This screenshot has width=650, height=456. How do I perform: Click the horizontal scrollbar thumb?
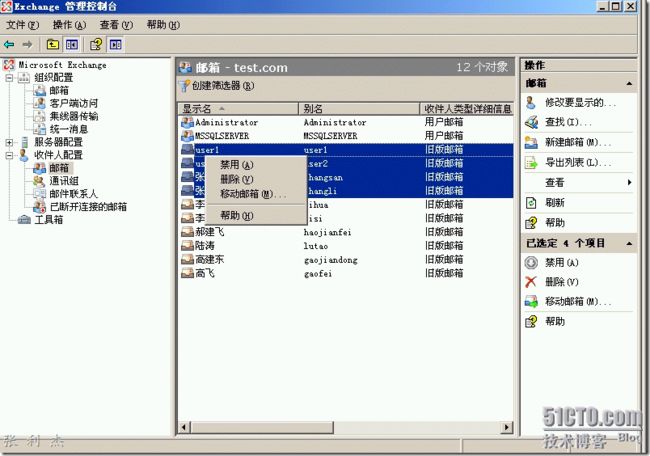[262, 427]
